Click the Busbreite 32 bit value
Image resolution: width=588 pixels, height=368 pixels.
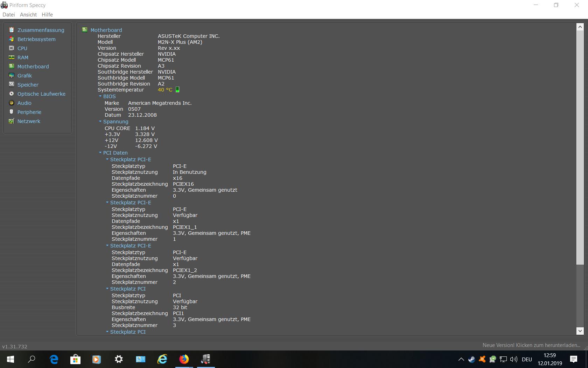tap(180, 307)
